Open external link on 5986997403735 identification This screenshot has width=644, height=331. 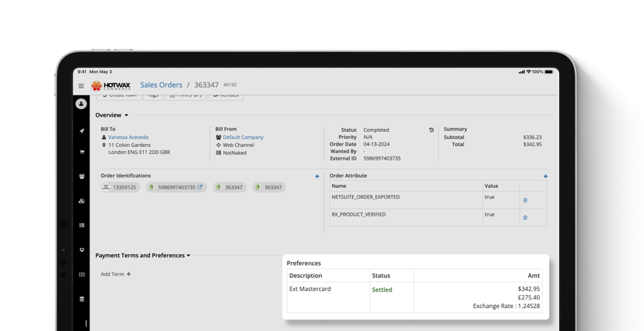[200, 188]
